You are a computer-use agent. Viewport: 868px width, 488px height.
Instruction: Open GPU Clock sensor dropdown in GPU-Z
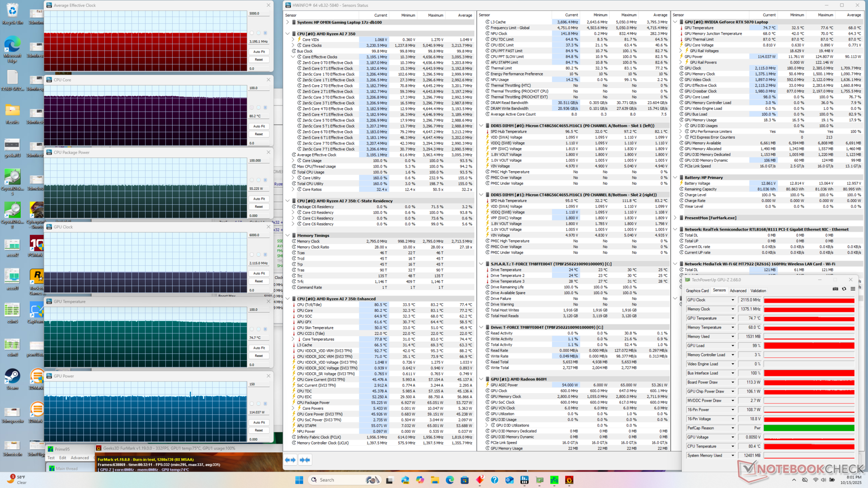(733, 300)
